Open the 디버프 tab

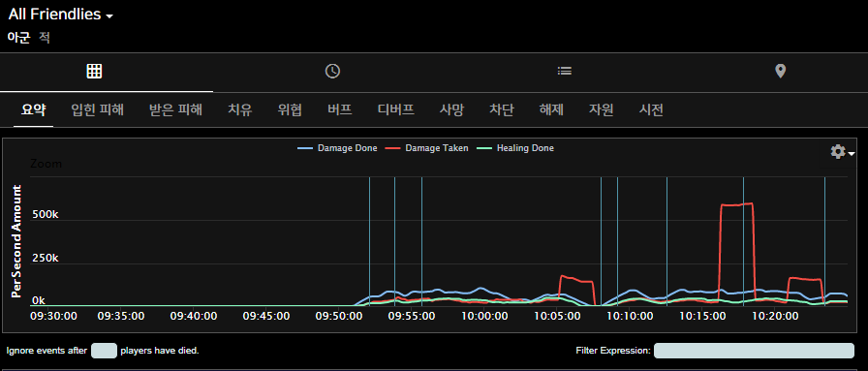396,109
